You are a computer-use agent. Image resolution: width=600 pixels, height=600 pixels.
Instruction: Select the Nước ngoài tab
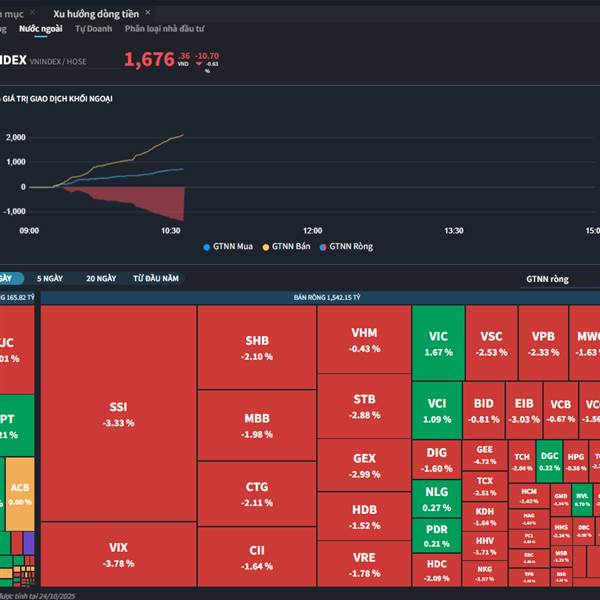click(x=41, y=29)
